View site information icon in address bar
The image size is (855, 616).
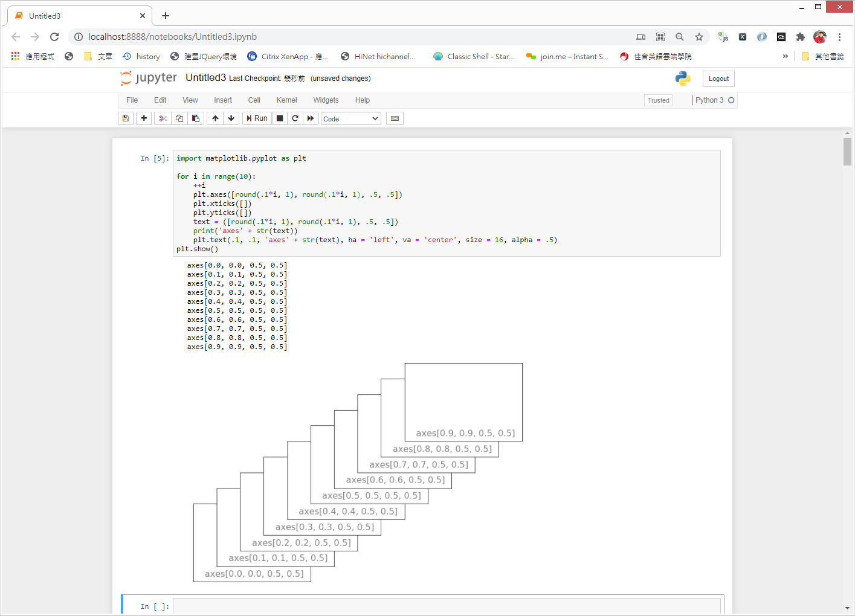[78, 37]
